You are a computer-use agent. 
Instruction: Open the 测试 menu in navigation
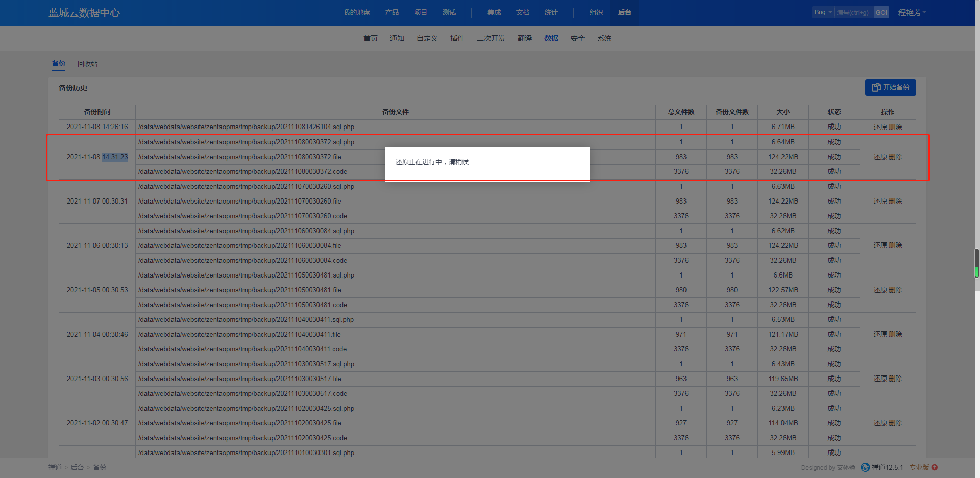coord(449,12)
